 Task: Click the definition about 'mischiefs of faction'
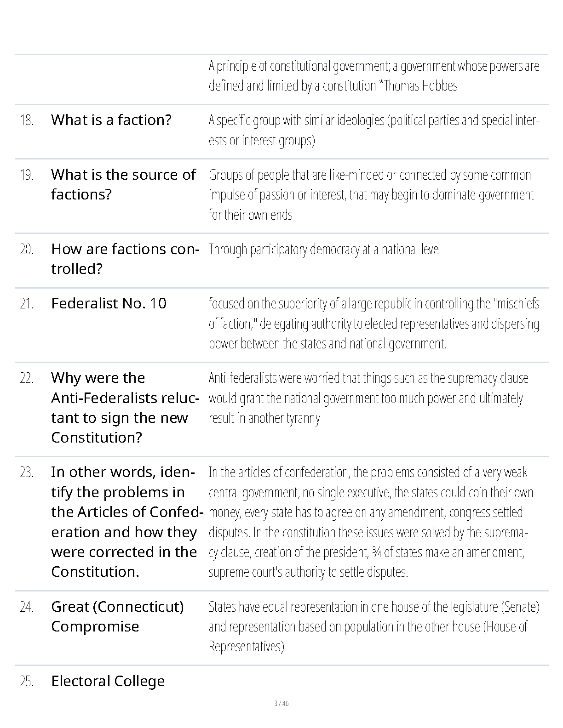coord(374,324)
